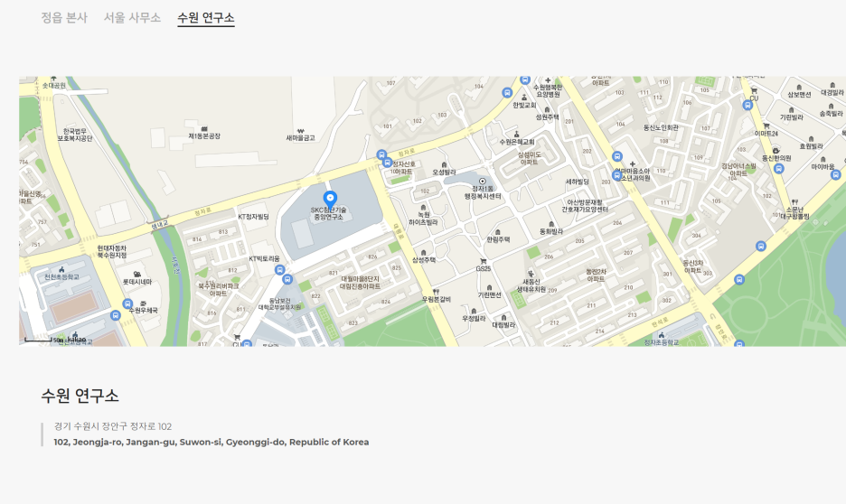Image resolution: width=846 pixels, height=504 pixels.
Task: Click the 이마트24 store label on map
Action: tap(766, 134)
